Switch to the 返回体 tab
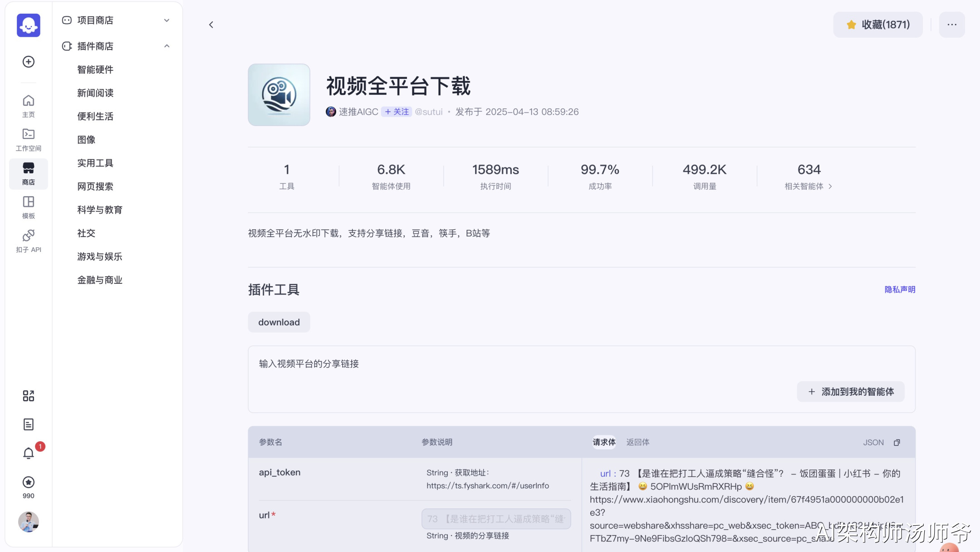Screen dimensions: 980x552 (x=637, y=442)
